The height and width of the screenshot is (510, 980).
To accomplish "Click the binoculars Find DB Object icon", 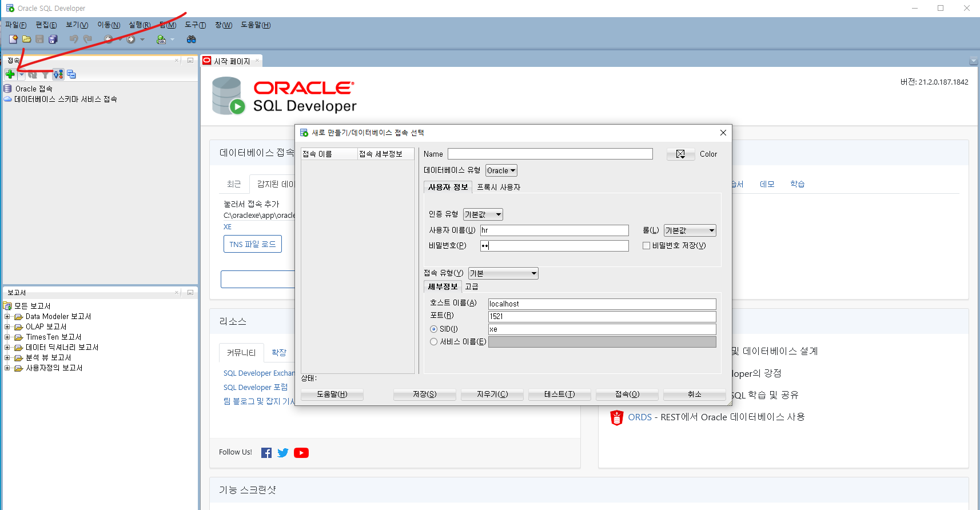I will pos(192,39).
